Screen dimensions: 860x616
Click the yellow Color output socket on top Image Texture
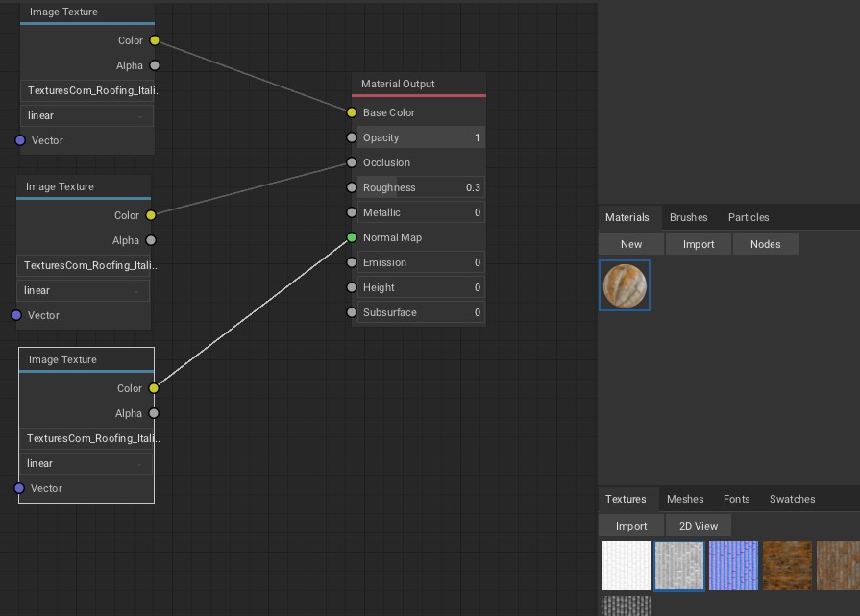click(x=153, y=40)
